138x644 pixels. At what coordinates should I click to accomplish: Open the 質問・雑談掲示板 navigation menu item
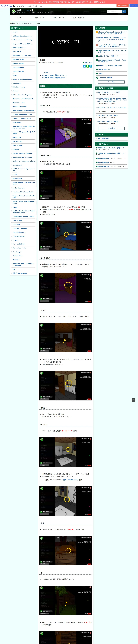[79, 18]
